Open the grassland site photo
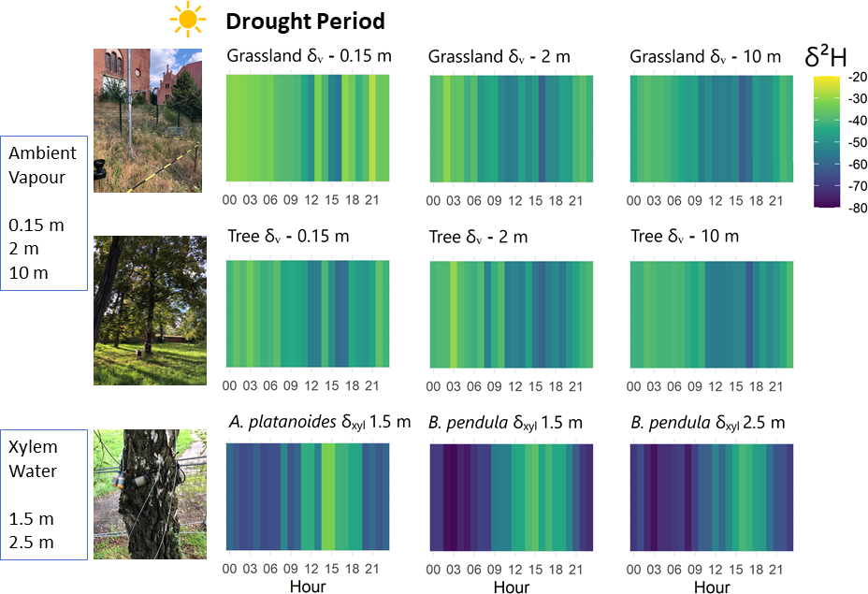 point(147,120)
